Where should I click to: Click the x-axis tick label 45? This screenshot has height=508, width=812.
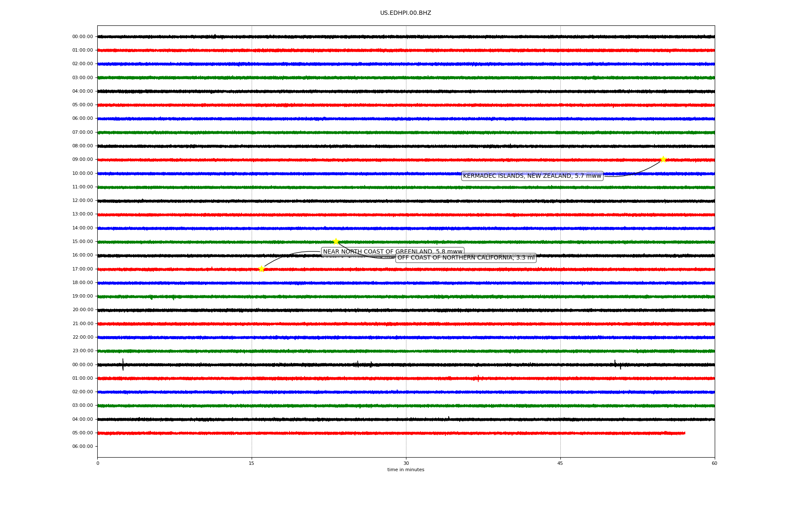click(x=560, y=464)
